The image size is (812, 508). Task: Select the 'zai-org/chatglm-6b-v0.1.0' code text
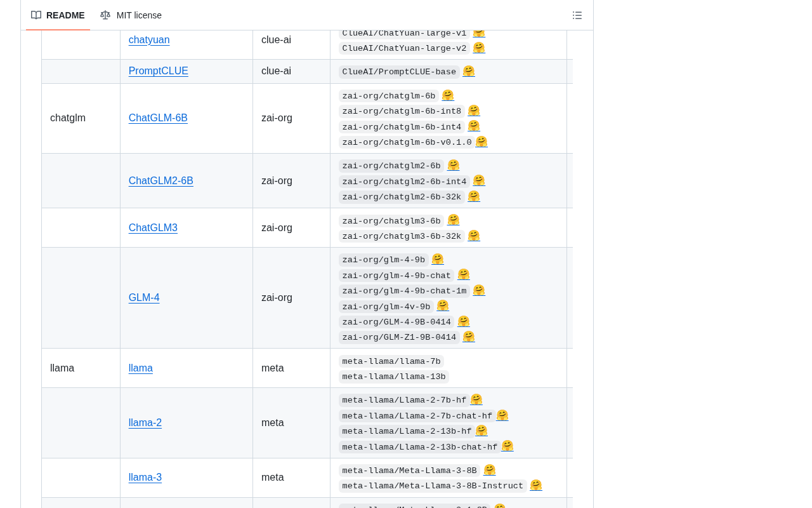point(407,142)
